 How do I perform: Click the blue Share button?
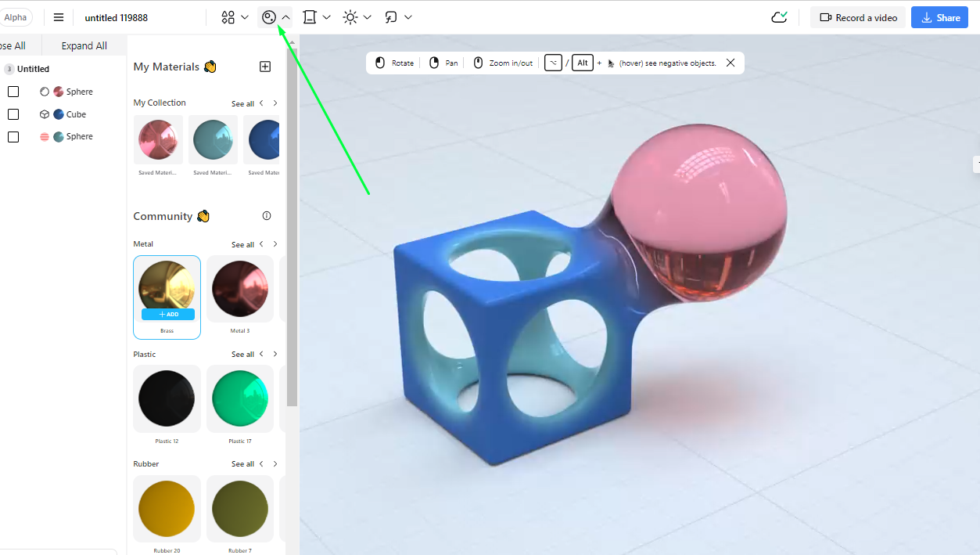(x=939, y=17)
